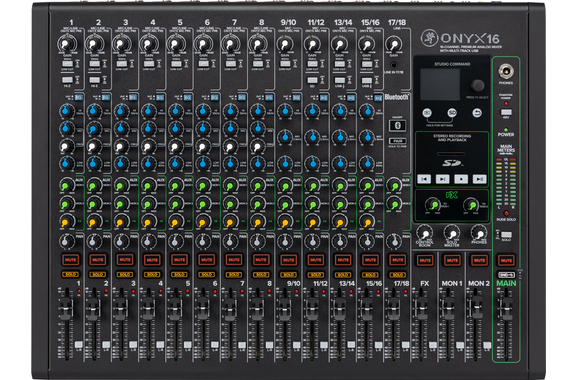Toggle the Bluetooth on/off button
This screenshot has width=576, height=380.
tap(397, 125)
